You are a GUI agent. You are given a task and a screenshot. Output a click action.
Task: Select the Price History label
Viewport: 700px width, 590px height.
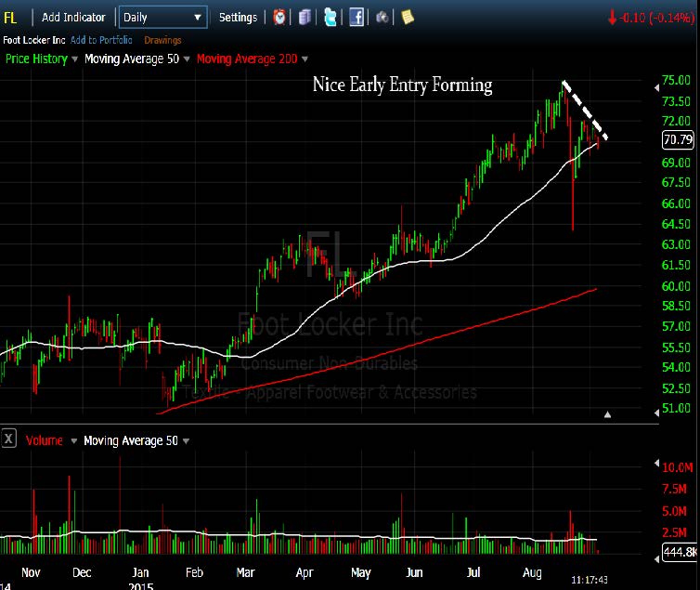coord(36,59)
